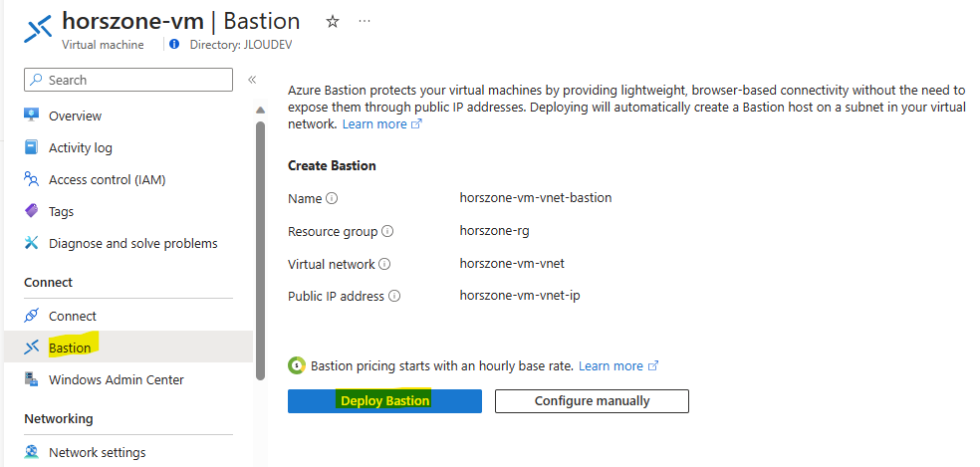Click Configure manually button
Screen dimensions: 980x467
592,400
